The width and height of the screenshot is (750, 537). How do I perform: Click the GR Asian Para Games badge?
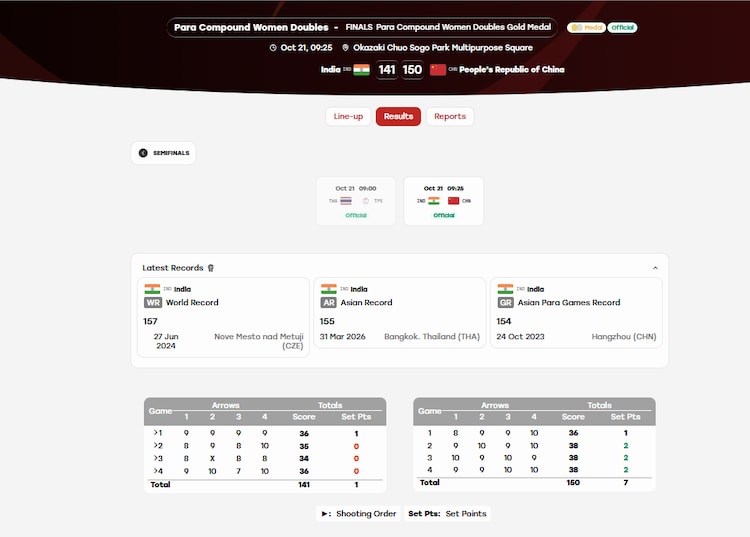[x=506, y=303]
